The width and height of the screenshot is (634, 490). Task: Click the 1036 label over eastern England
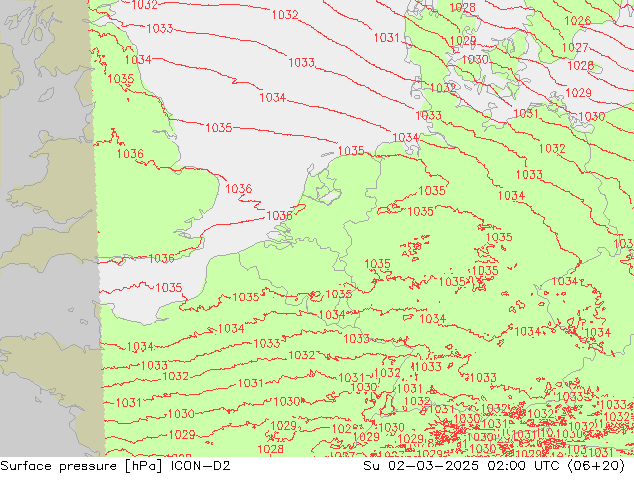[130, 154]
